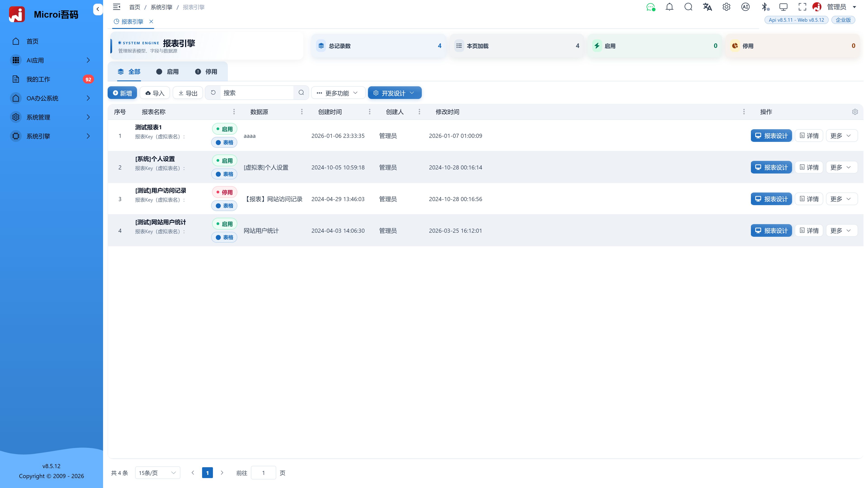Open 报表设计 for [系统]个人设置 row

point(771,167)
